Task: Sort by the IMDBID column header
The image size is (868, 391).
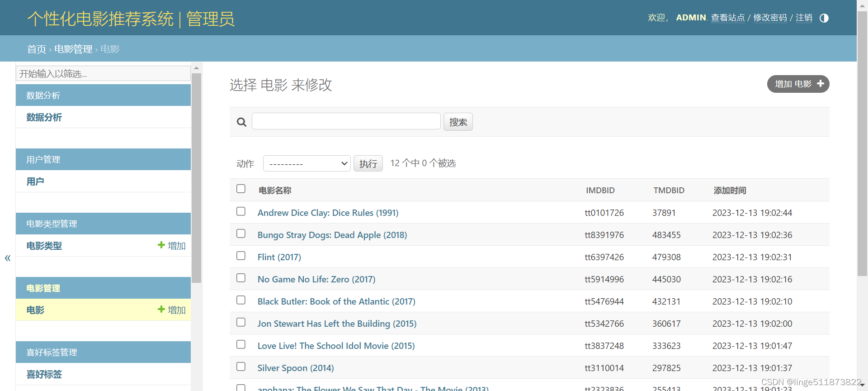Action: pos(600,191)
